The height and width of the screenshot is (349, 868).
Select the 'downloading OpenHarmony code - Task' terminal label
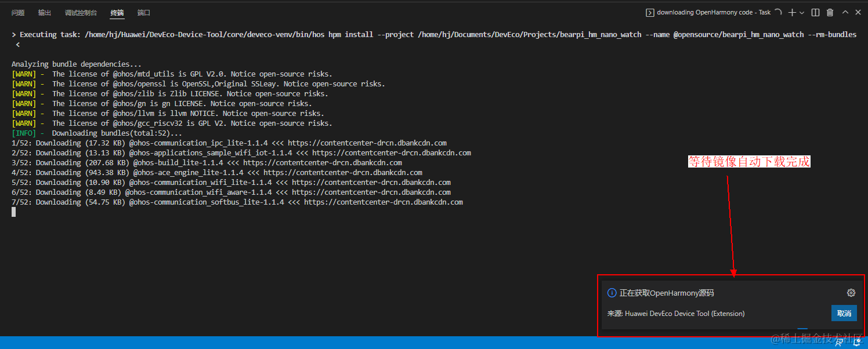pos(714,12)
